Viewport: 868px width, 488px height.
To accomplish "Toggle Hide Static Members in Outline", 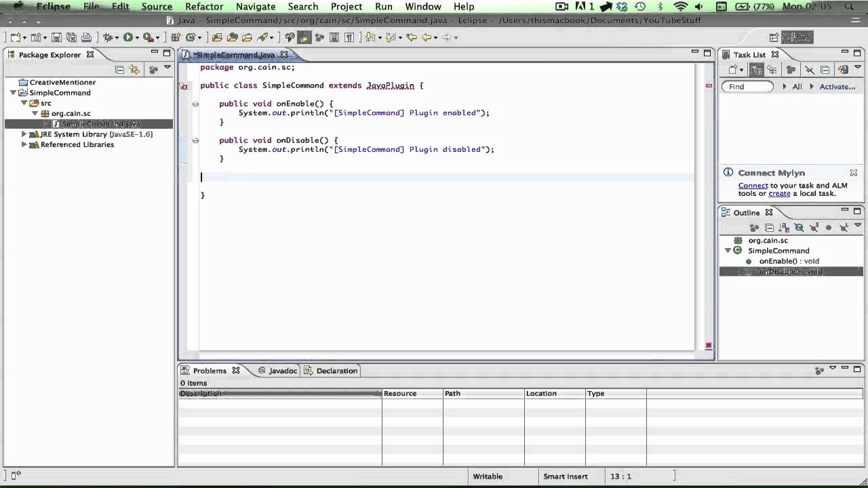I will point(814,228).
